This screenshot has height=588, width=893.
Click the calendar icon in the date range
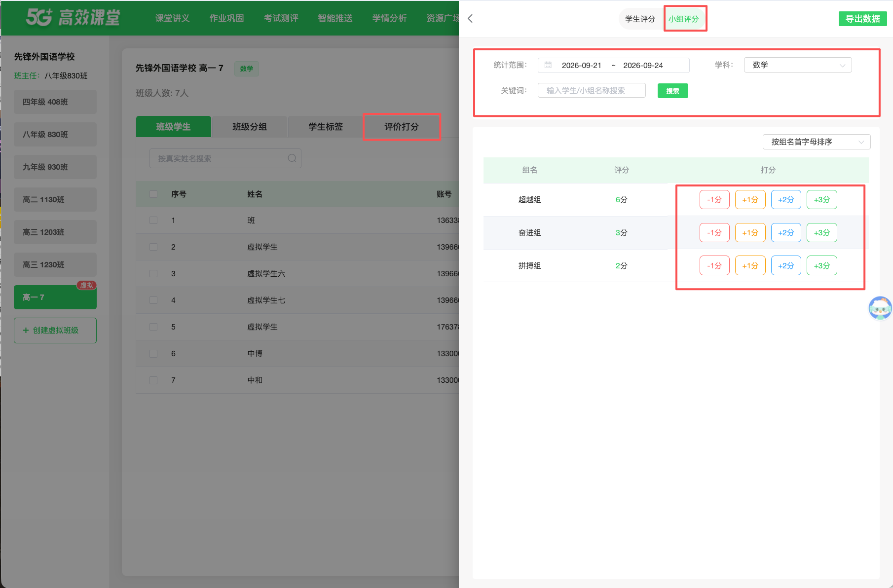(x=548, y=65)
